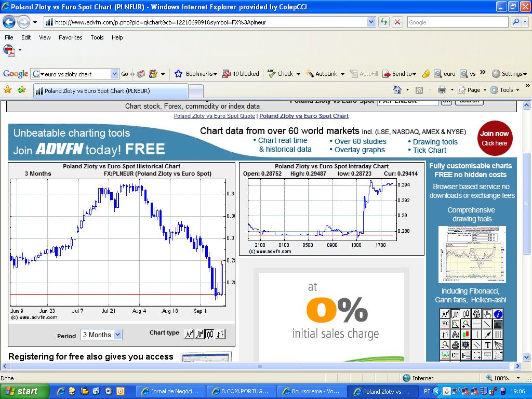The width and height of the screenshot is (532, 399).
Task: Click the vertical scrollbar down arrow
Action: 527,357
